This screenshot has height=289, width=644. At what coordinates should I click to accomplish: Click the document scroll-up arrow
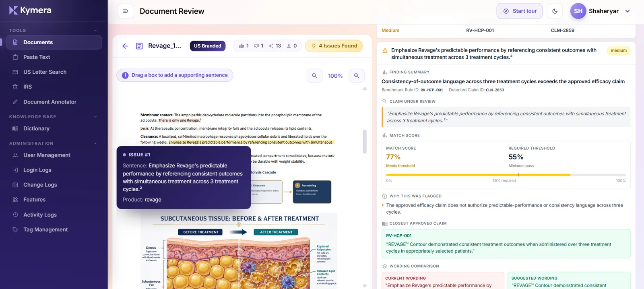pyautogui.click(x=365, y=89)
